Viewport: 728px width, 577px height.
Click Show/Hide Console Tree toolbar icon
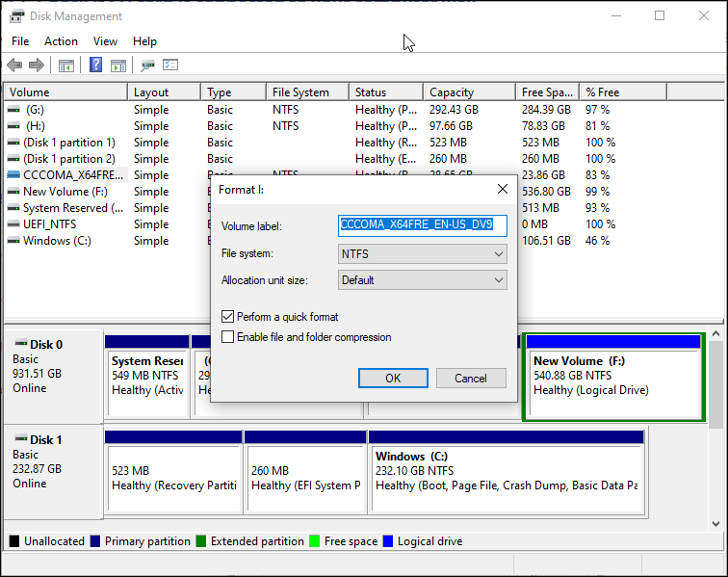tap(66, 66)
